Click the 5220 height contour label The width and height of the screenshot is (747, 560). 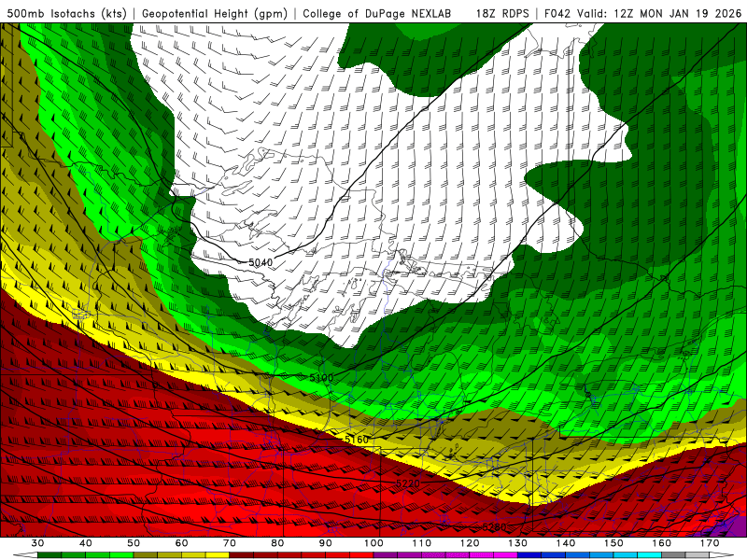[x=408, y=483]
